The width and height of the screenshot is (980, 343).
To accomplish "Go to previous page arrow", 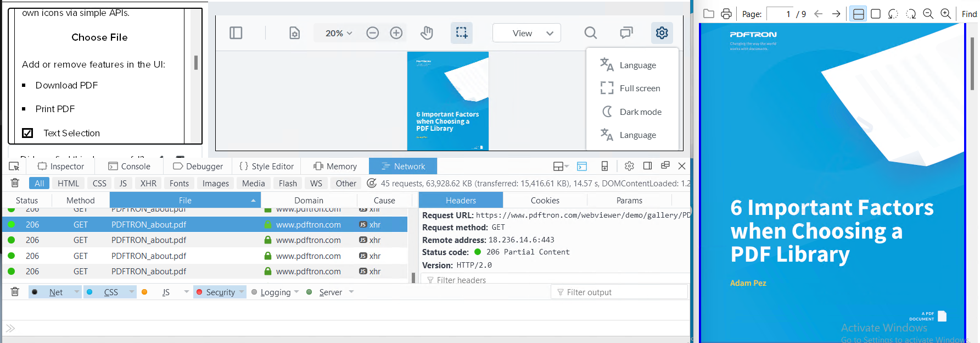I will click(819, 14).
